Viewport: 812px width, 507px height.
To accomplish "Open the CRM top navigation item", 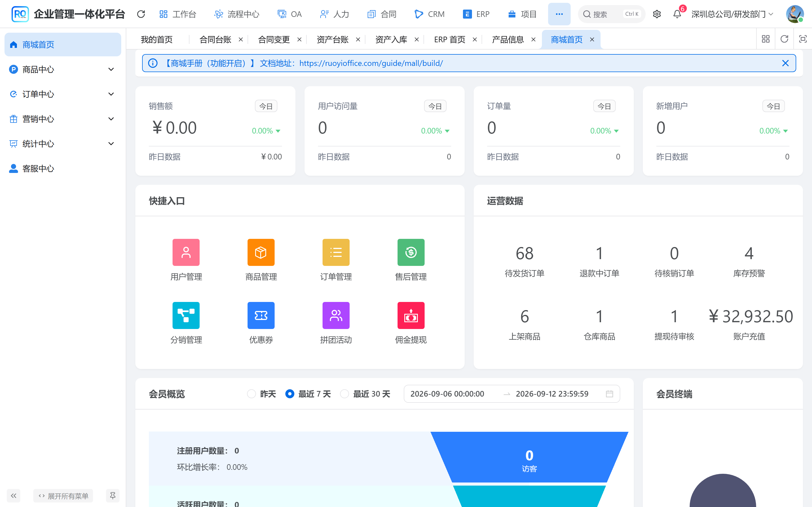I will pos(429,14).
